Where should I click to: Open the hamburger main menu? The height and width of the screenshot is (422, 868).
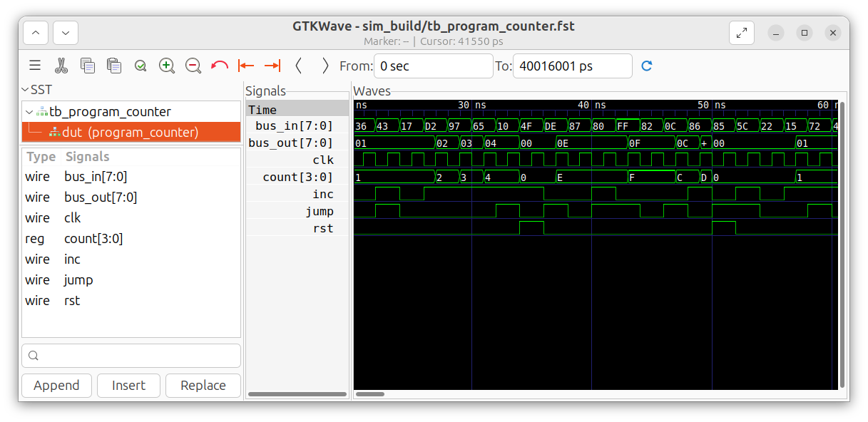pos(34,66)
